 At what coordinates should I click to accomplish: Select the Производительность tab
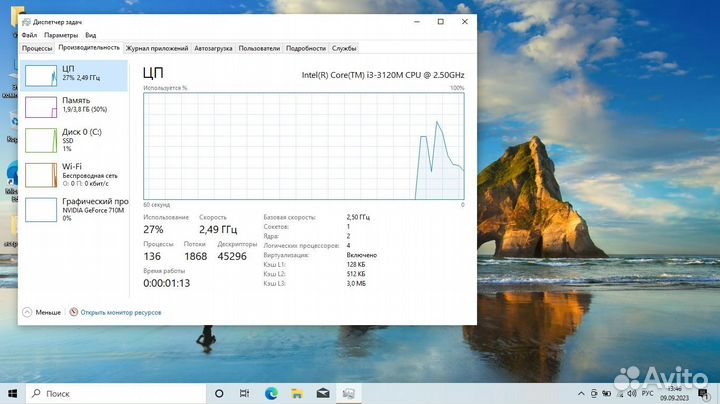tap(89, 48)
